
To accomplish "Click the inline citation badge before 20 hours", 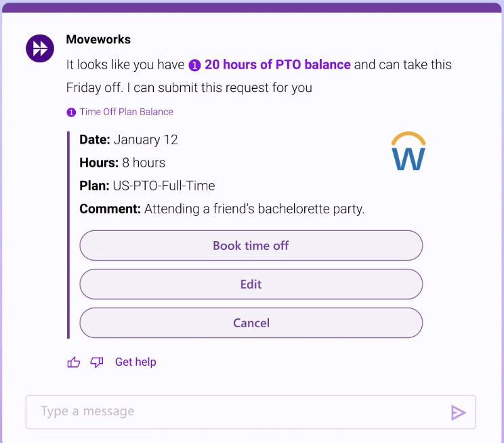I will tap(194, 65).
